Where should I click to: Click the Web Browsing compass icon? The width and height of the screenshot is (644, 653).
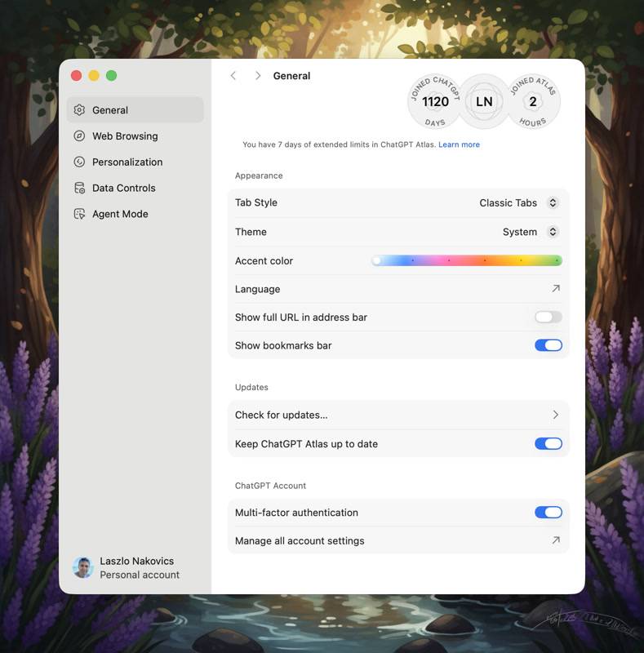tap(79, 135)
